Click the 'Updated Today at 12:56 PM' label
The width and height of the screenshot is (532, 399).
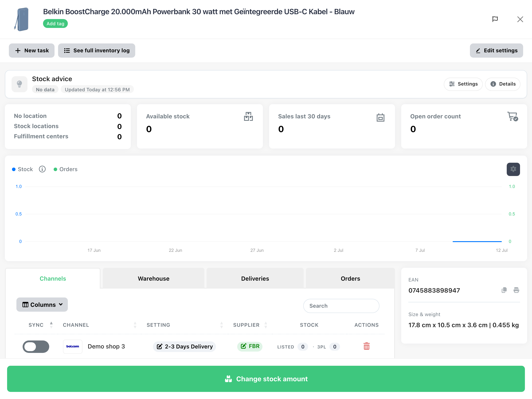pyautogui.click(x=97, y=90)
